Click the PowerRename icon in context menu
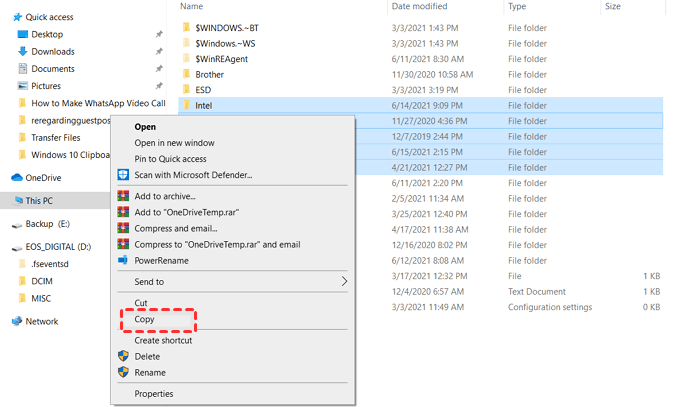Viewport: 674px width, 407px height. (123, 261)
